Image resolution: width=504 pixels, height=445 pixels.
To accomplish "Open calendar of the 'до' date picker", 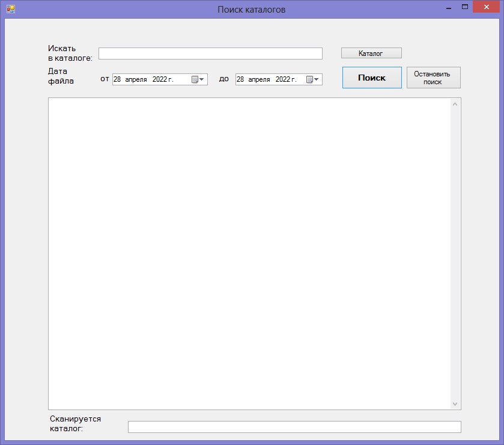I will coord(312,79).
